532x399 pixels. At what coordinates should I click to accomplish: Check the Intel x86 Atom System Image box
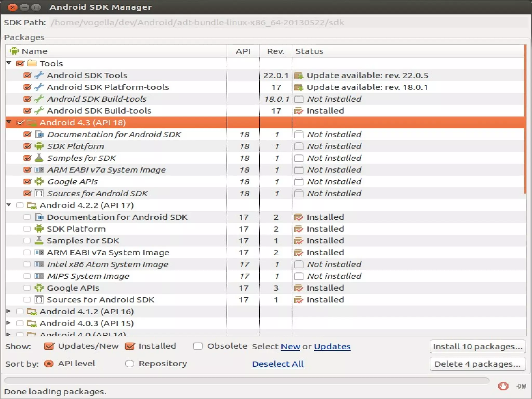tap(27, 264)
